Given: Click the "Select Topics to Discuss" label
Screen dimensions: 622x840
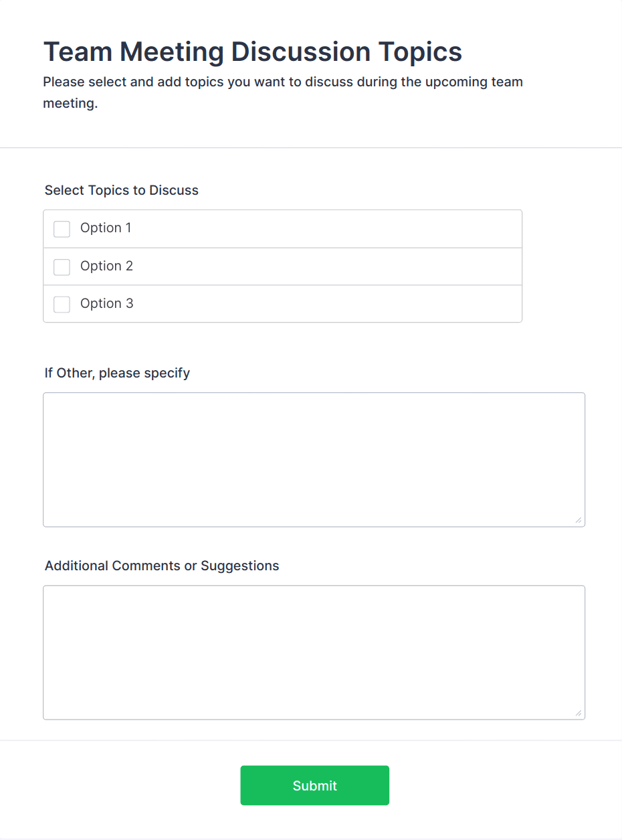Looking at the screenshot, I should pyautogui.click(x=122, y=190).
